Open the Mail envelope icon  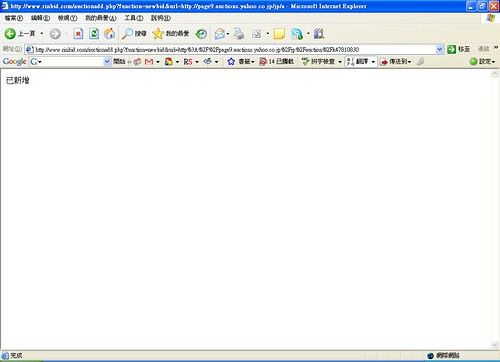click(x=219, y=34)
